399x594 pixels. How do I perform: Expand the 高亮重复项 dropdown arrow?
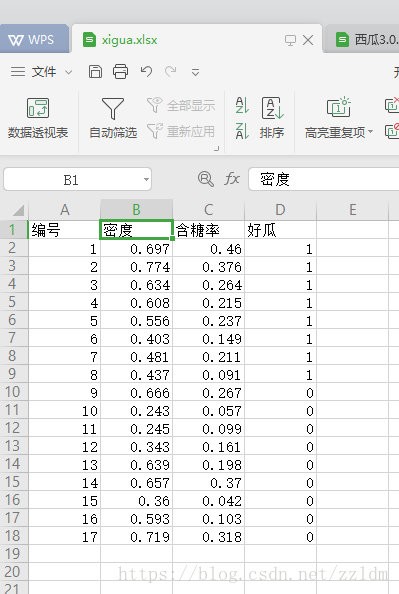371,131
